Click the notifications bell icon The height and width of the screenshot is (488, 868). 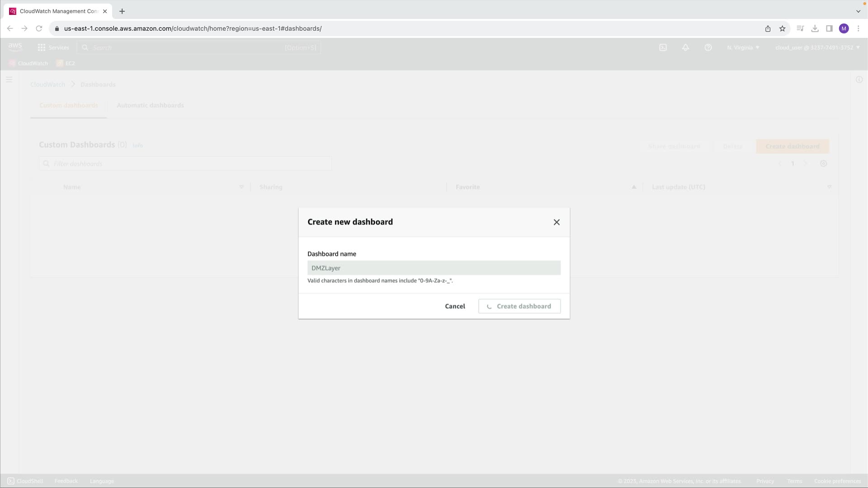click(685, 47)
